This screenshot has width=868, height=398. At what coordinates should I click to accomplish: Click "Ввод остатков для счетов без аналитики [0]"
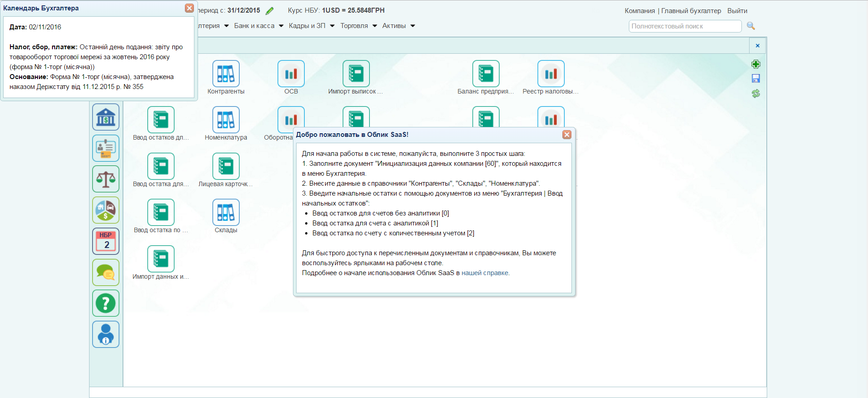[381, 213]
